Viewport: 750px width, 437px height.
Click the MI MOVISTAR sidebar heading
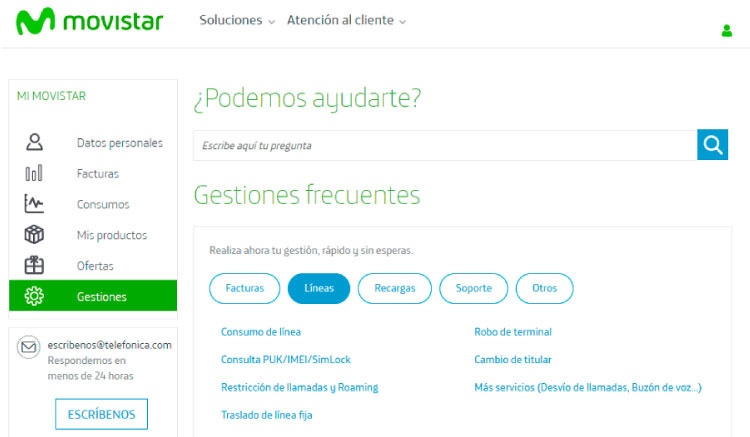coord(51,96)
